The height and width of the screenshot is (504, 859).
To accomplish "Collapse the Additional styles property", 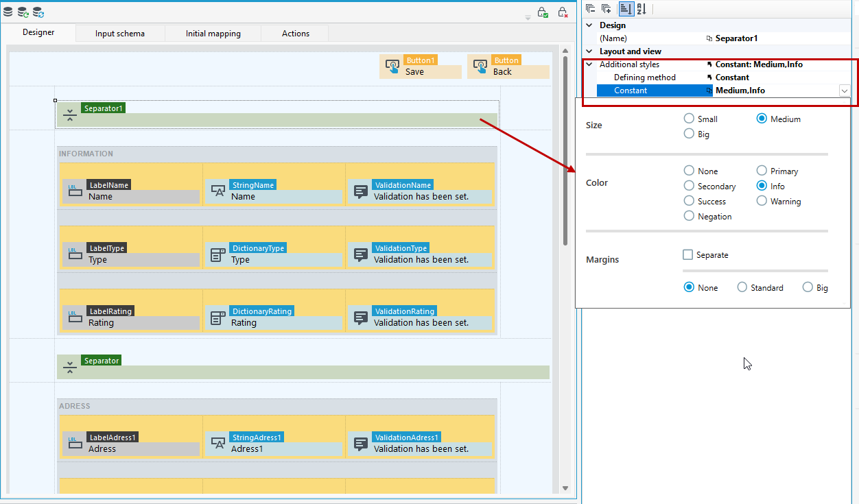I will [589, 64].
